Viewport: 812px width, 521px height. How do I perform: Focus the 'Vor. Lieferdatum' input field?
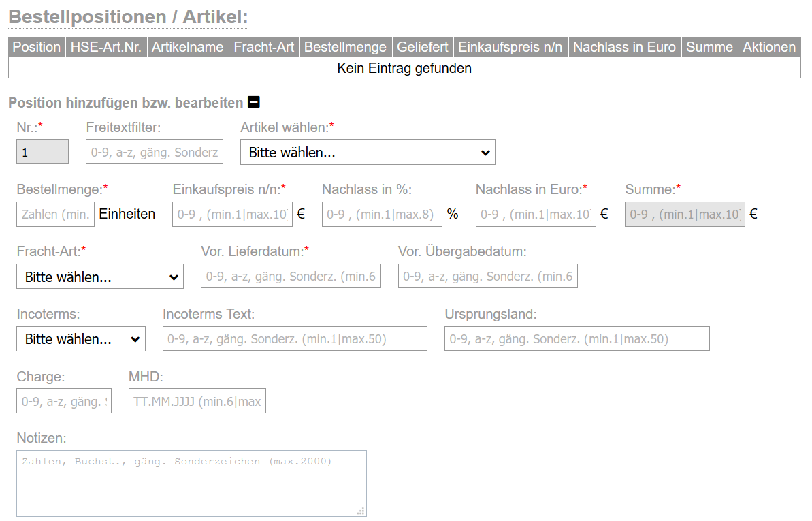pos(291,276)
